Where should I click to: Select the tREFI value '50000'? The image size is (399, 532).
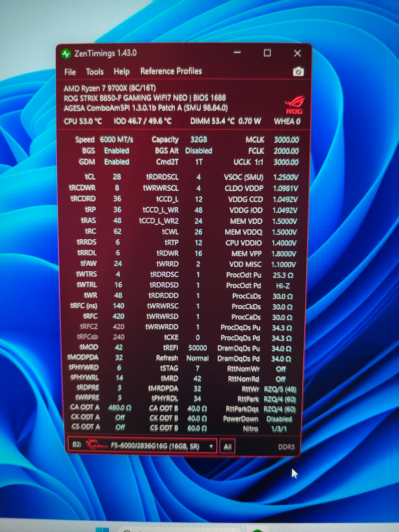198,348
